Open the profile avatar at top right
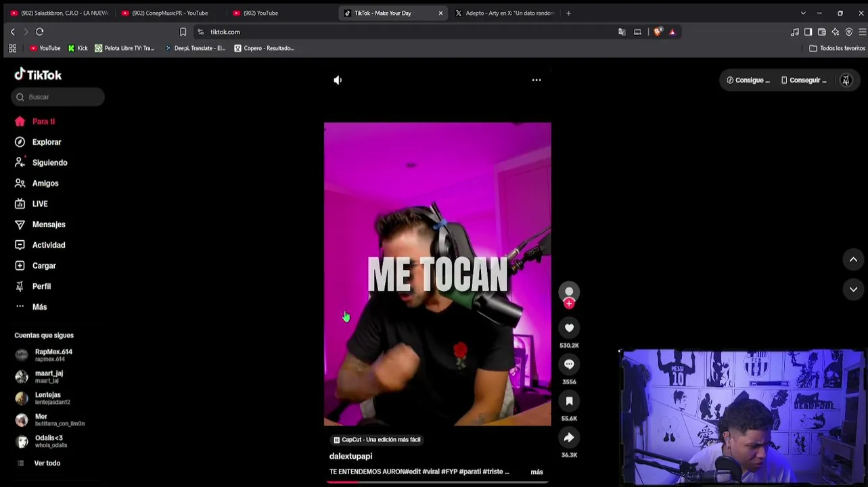 (x=846, y=80)
